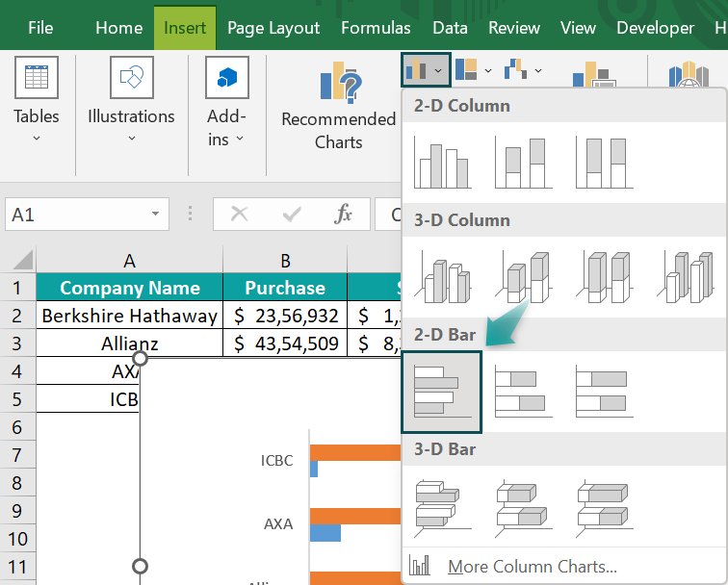This screenshot has height=585, width=728.
Task: Expand the Tables dropdown chevron
Action: coord(37,139)
